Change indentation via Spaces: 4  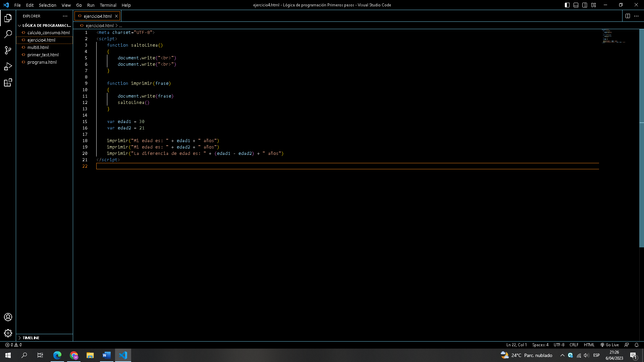[x=540, y=345]
